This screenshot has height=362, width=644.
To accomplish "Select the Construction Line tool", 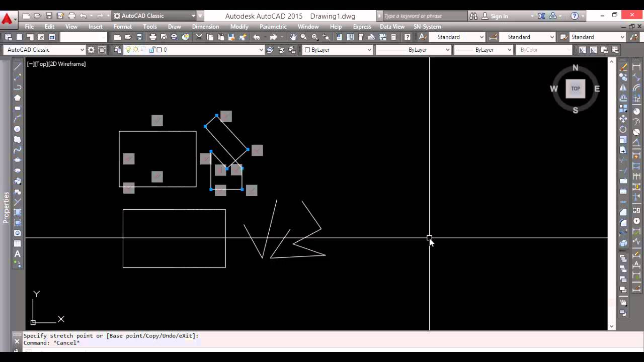I will click(18, 77).
